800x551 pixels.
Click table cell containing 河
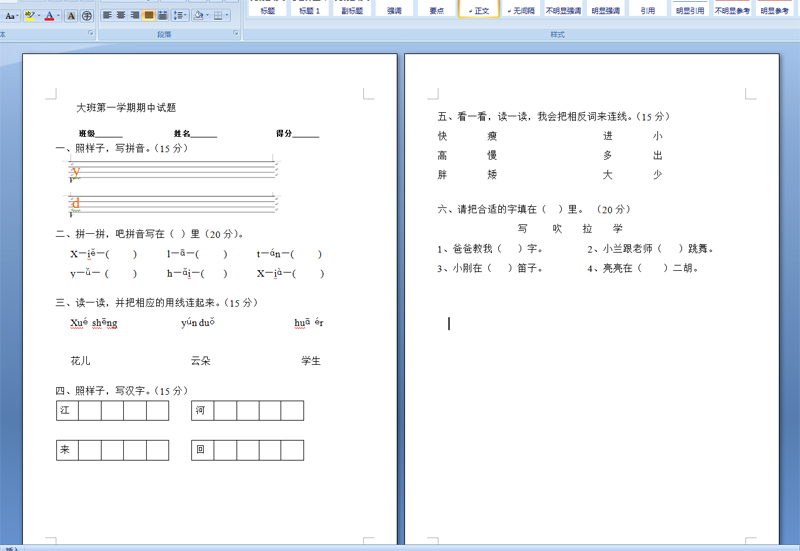[203, 411]
